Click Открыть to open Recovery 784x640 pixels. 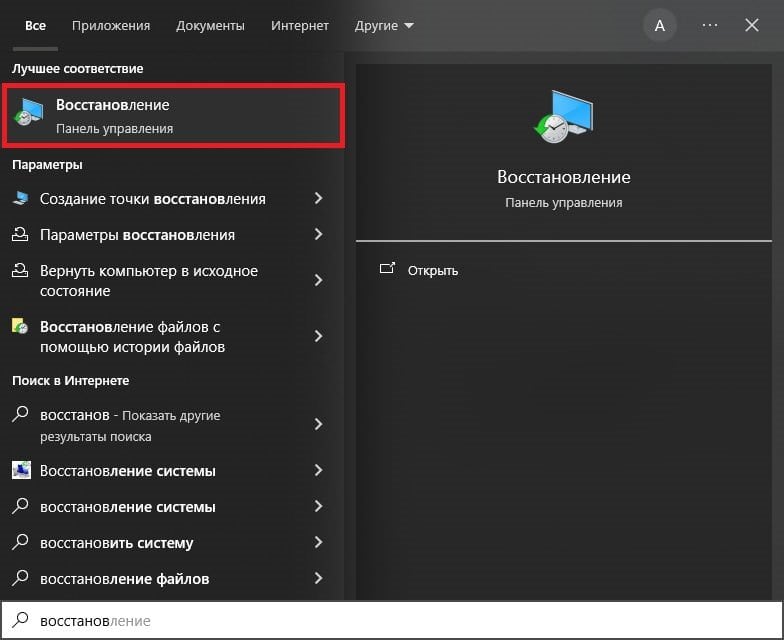tap(432, 270)
